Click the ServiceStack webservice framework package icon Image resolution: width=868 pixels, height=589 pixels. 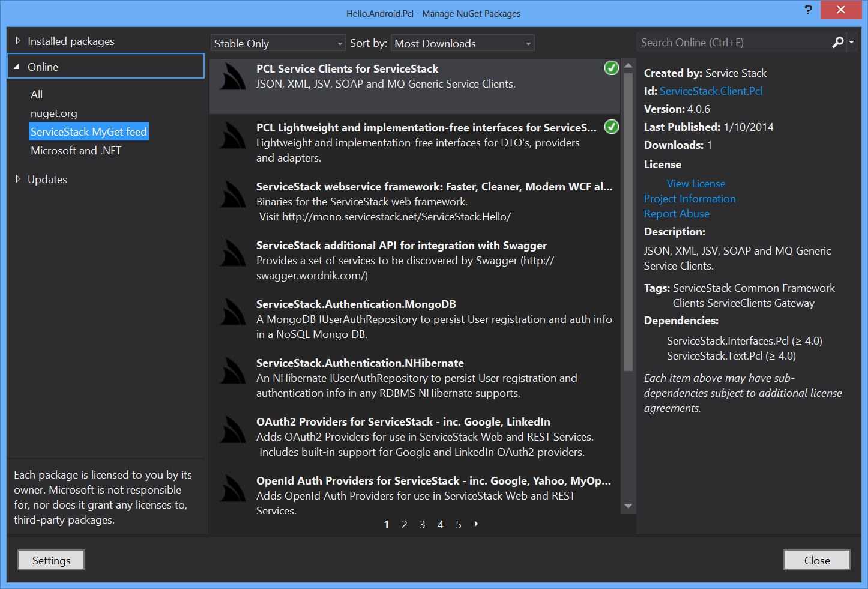tap(232, 195)
